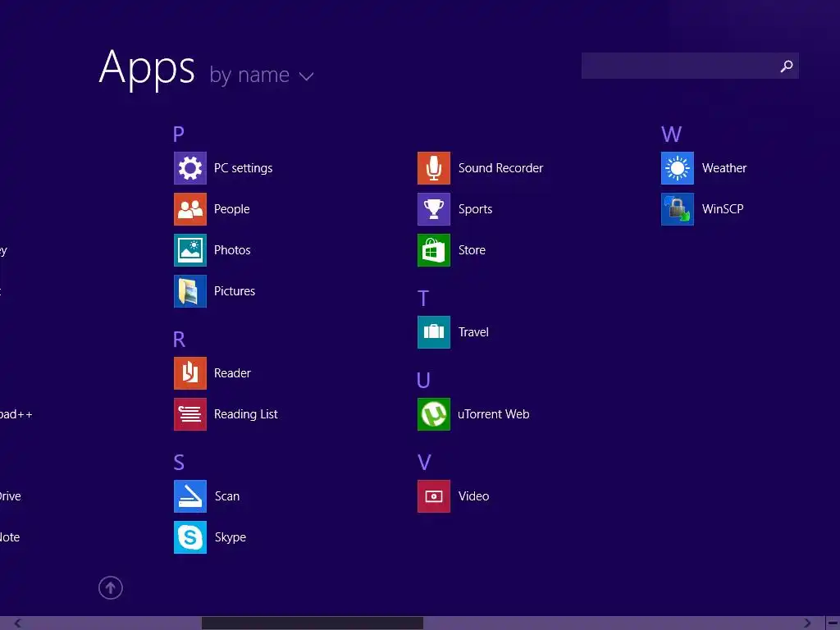
Task: Click the 'Photos' text label
Action: pos(232,250)
